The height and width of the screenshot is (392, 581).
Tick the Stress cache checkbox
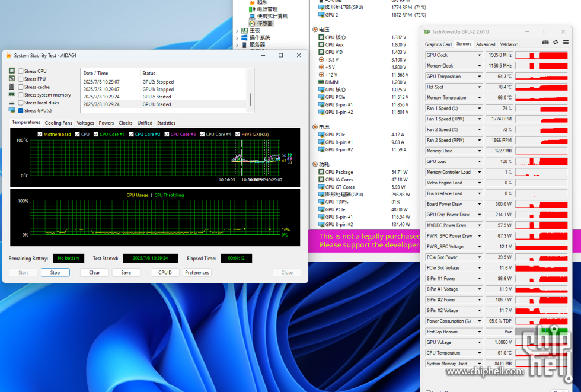point(21,87)
